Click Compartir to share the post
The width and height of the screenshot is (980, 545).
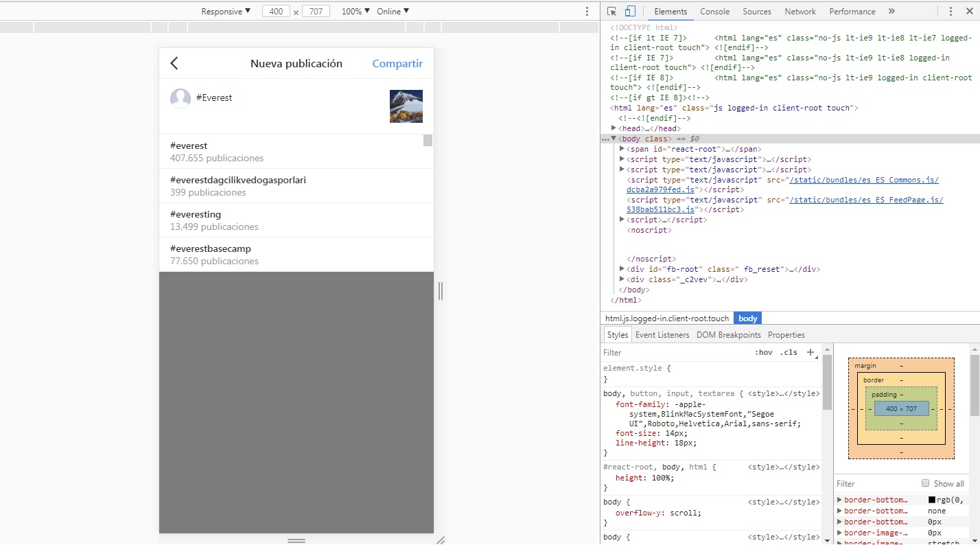coord(397,64)
